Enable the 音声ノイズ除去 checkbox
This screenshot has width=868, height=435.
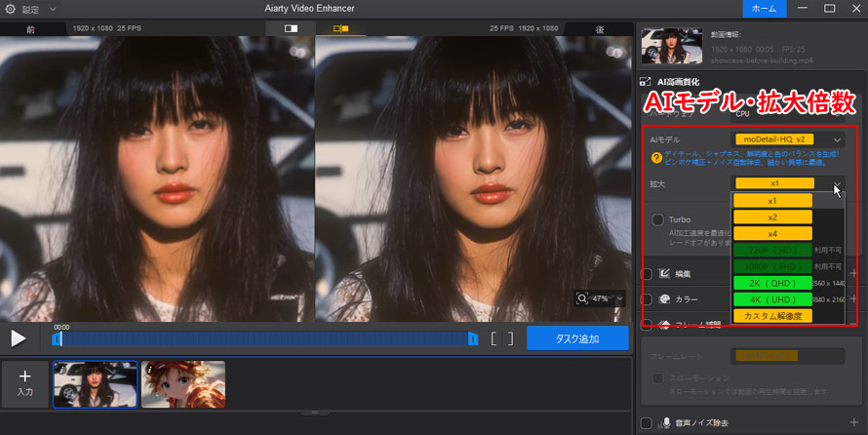pyautogui.click(x=646, y=423)
